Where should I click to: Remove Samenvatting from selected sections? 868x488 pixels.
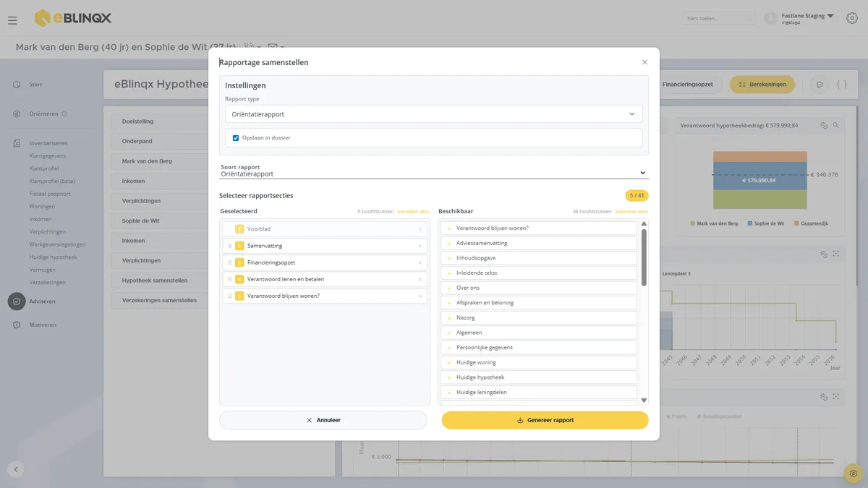[420, 246]
